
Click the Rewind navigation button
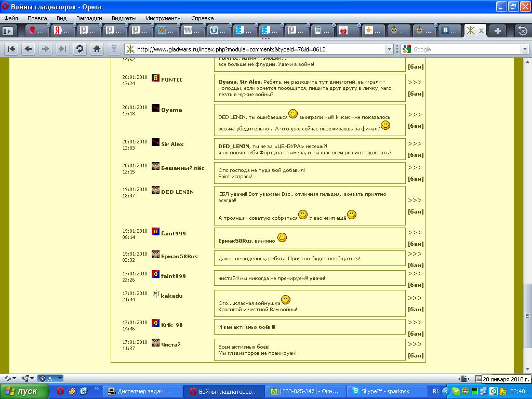point(11,49)
